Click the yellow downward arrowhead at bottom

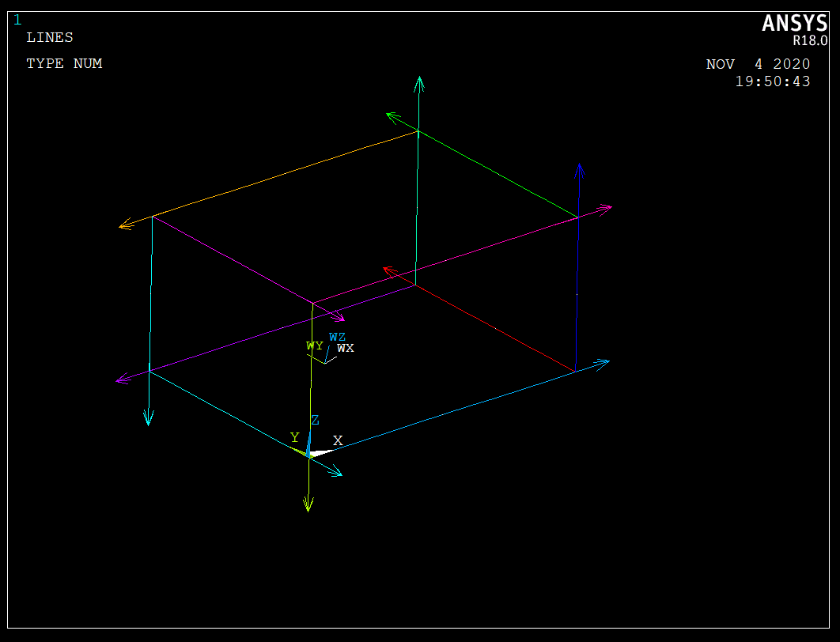tap(308, 504)
